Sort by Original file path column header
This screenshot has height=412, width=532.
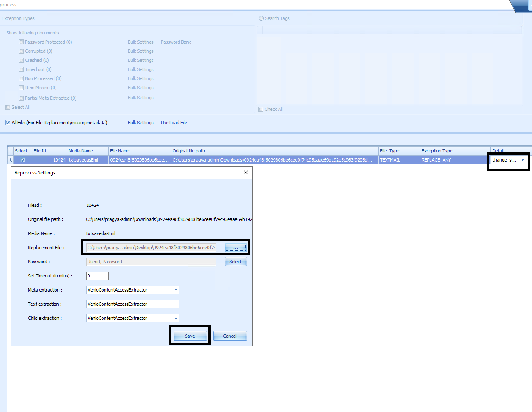point(275,151)
